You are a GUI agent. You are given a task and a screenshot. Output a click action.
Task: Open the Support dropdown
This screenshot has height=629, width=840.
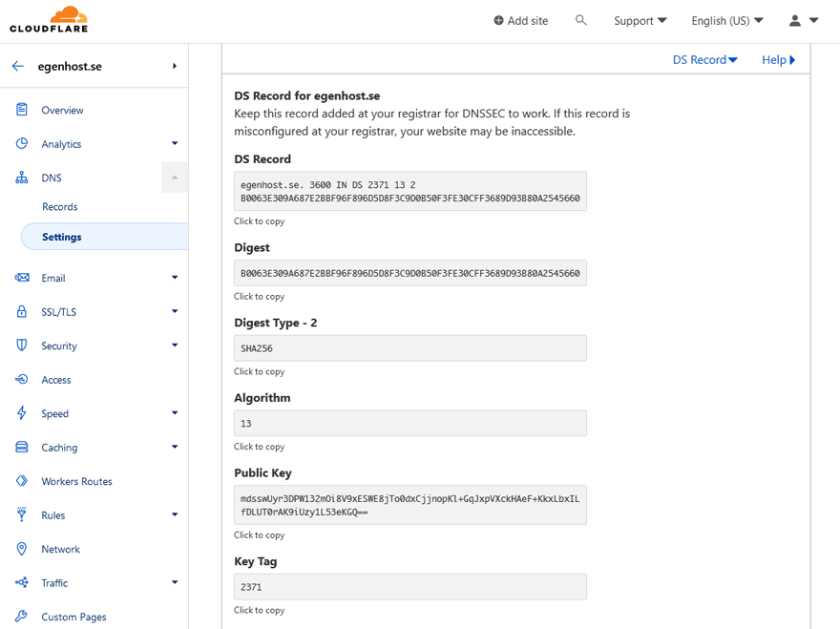coord(640,20)
